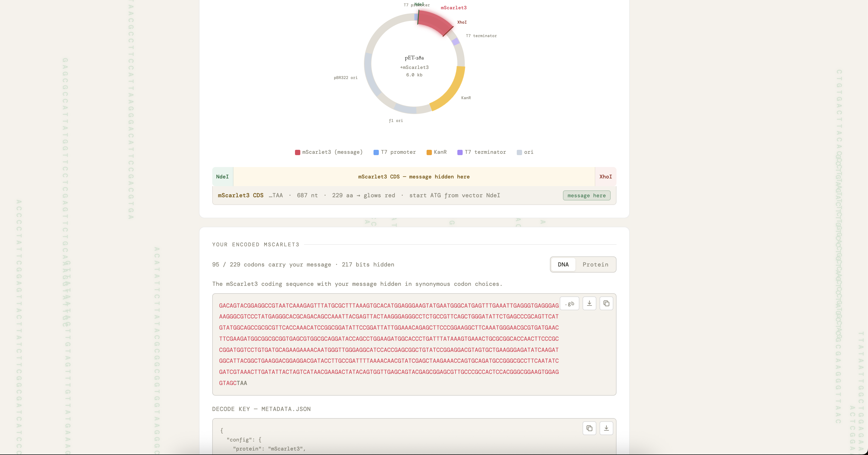Viewport: 868px width, 455px height.
Task: Export sequence as .gb file
Action: tap(570, 303)
